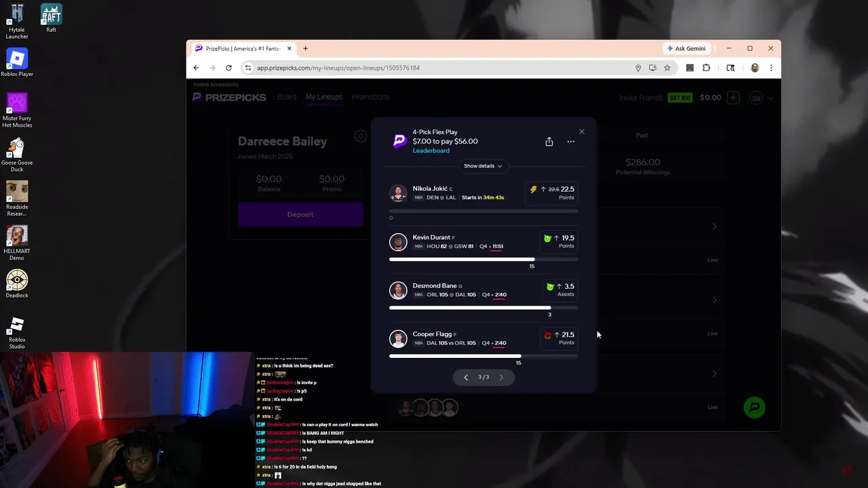This screenshot has height=488, width=868.
Task: Select the PrizePicks browser tab
Action: [x=242, y=49]
